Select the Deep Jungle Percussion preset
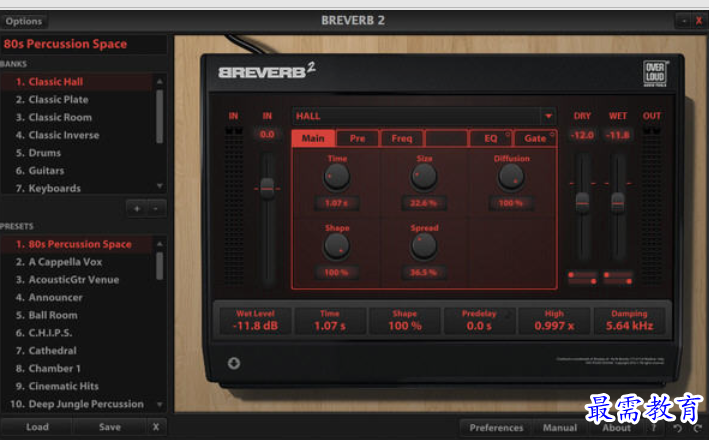Screen dimensions: 709x440 tap(77, 404)
